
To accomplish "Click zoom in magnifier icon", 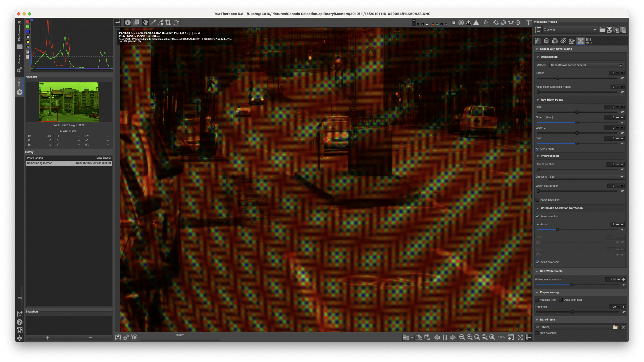I will click(x=469, y=337).
